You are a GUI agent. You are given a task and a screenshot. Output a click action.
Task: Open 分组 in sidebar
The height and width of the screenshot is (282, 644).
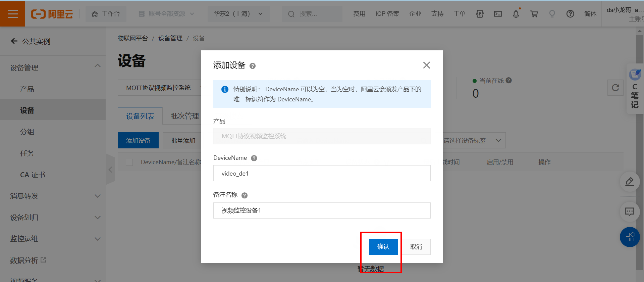coord(27,132)
